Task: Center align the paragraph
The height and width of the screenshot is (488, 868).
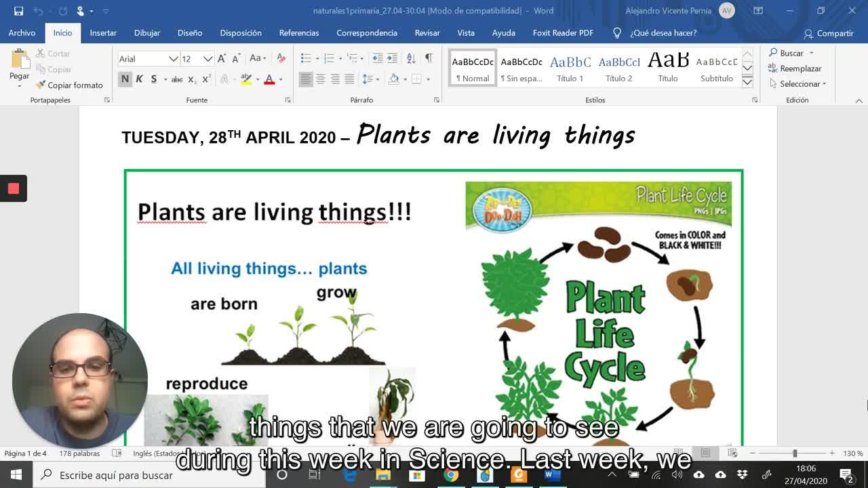Action: pyautogui.click(x=321, y=79)
